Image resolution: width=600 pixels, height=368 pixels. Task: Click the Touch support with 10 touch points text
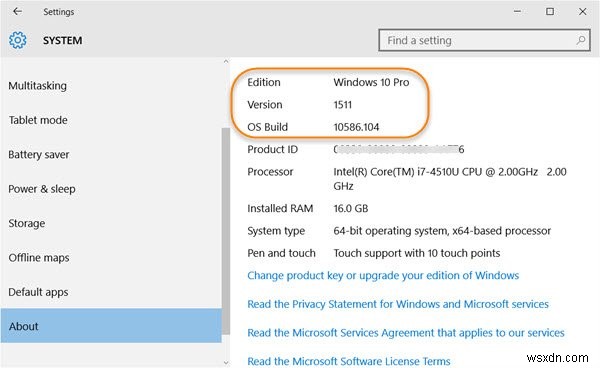(x=417, y=253)
